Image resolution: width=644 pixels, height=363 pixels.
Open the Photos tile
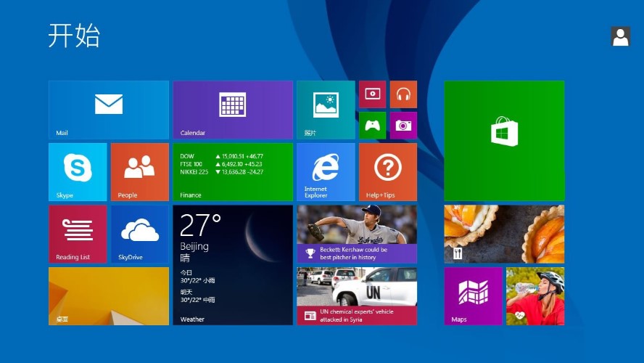(326, 110)
